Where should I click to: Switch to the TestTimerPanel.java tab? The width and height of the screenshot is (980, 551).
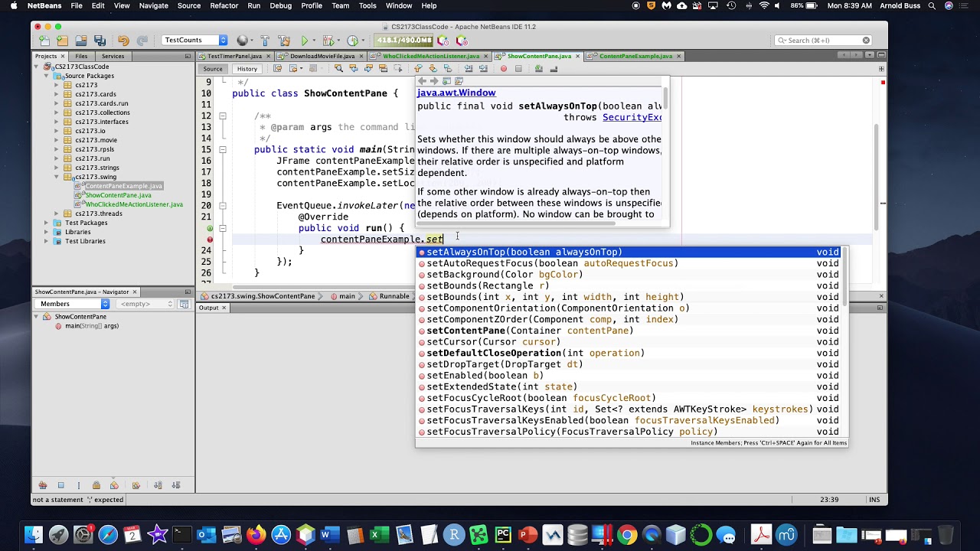pyautogui.click(x=234, y=56)
